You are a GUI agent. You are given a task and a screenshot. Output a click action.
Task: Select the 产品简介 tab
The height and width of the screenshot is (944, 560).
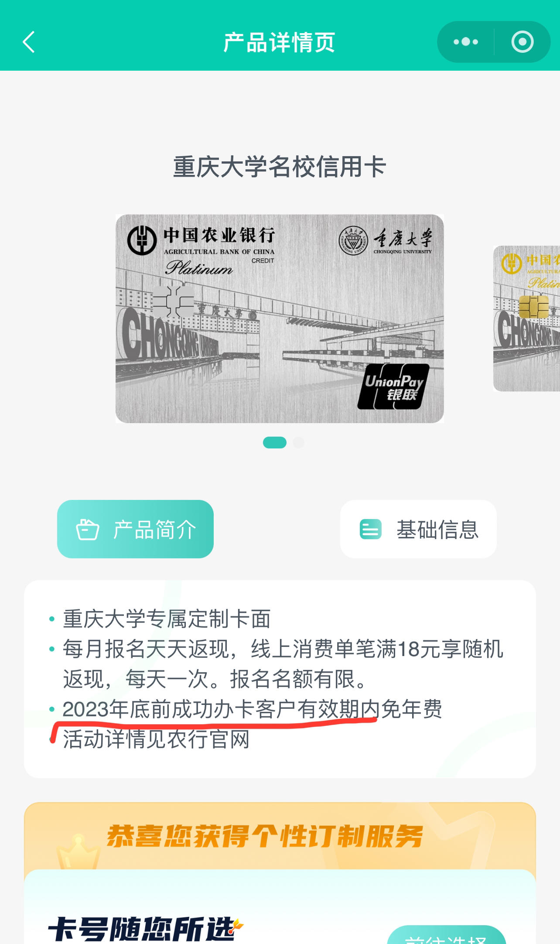135,529
